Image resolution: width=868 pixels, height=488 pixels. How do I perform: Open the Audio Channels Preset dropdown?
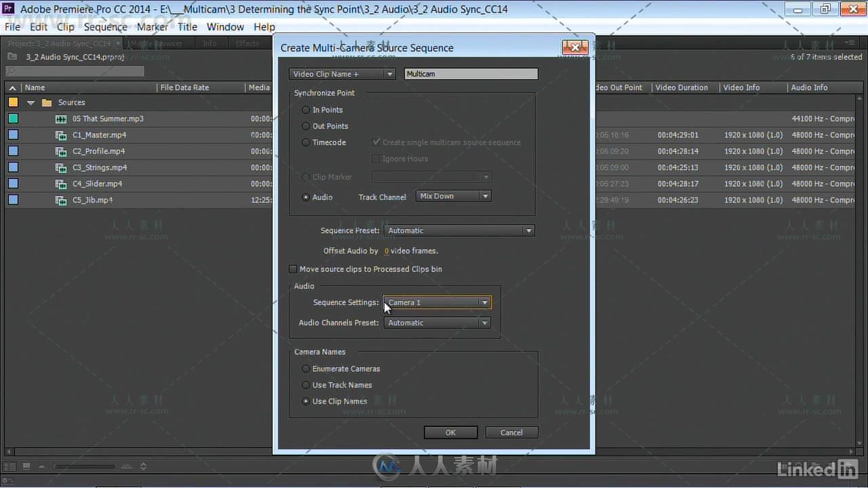(437, 323)
